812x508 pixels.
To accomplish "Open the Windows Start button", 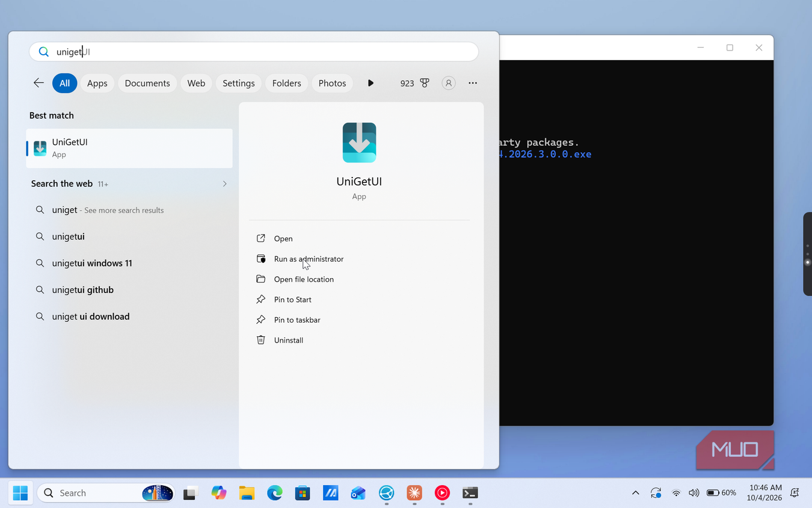I will point(20,493).
